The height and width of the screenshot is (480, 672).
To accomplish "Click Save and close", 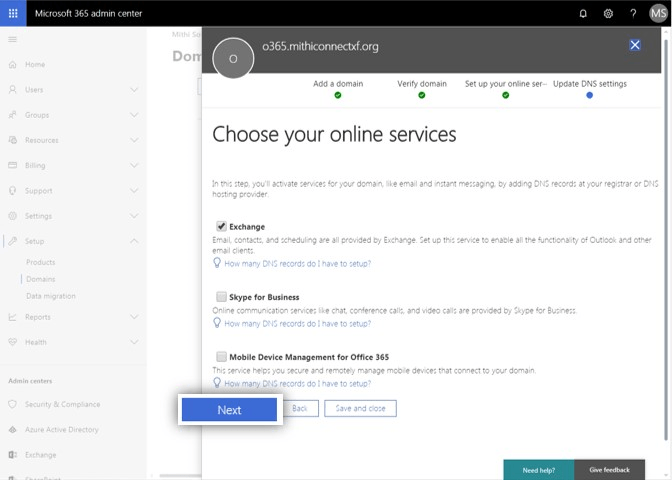I will 360,408.
